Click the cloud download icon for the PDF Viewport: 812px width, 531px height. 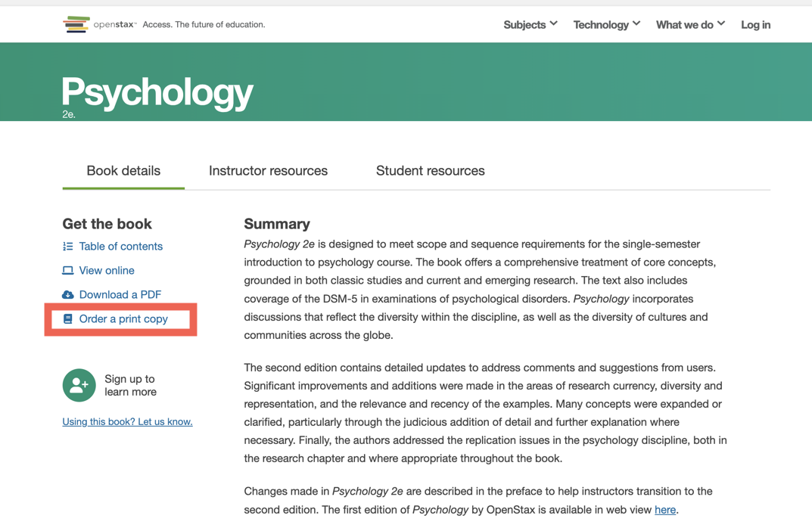click(67, 294)
